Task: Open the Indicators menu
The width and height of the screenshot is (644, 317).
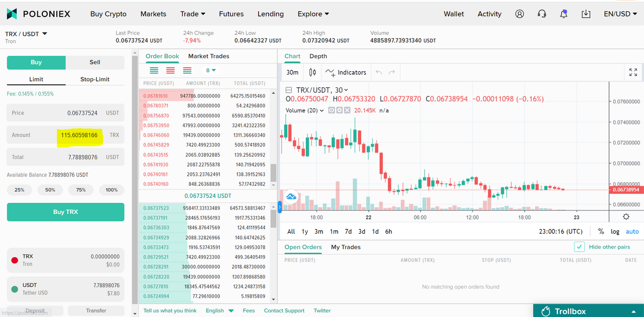Action: click(x=346, y=72)
